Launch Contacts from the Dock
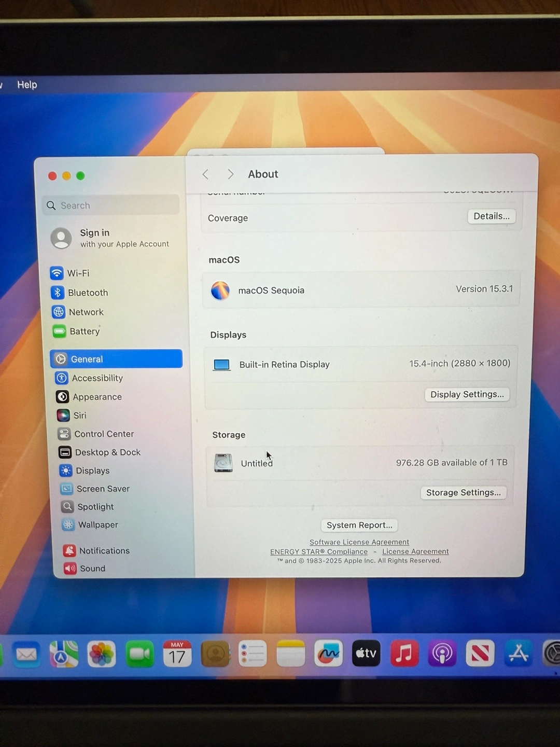Screen dimensions: 560x747 215,654
